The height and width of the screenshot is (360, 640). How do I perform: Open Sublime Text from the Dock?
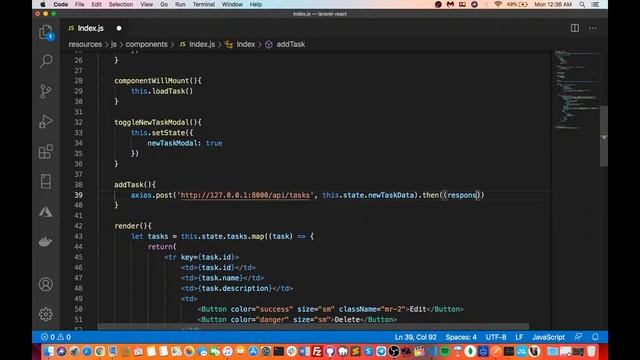pyautogui.click(x=356, y=351)
